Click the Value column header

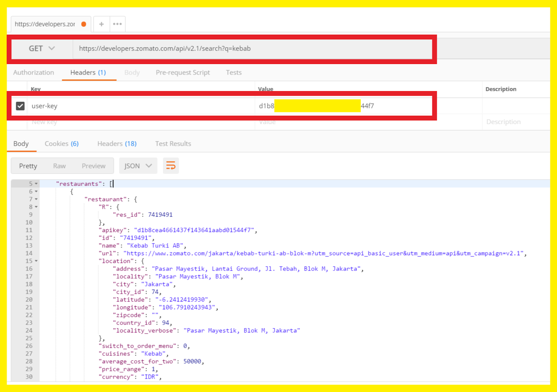tap(266, 89)
